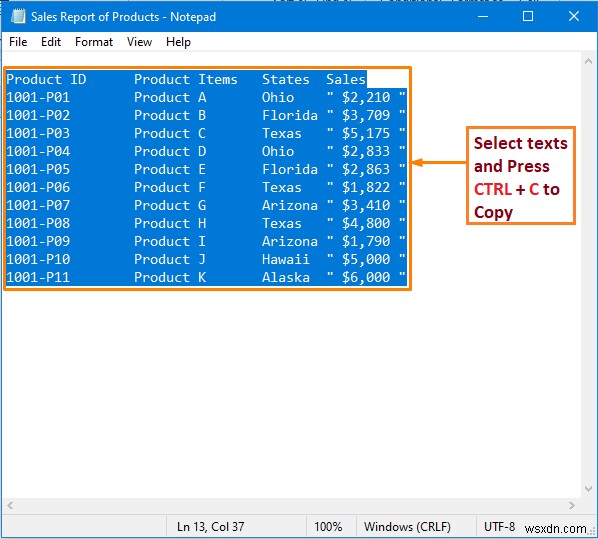
Task: Place cursor at $6,000 sales value
Action: (366, 277)
